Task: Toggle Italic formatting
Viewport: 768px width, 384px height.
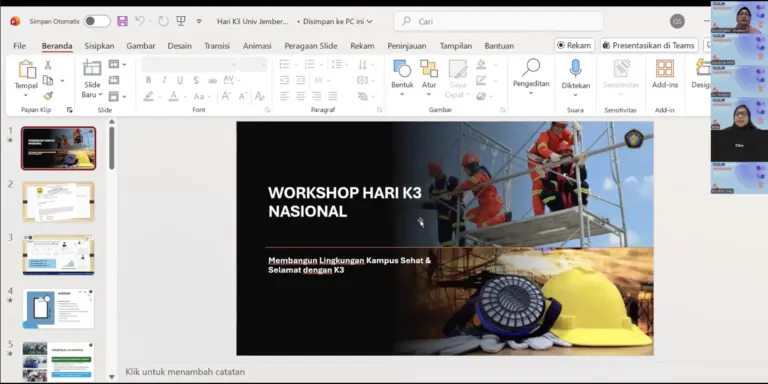Action: [164, 80]
